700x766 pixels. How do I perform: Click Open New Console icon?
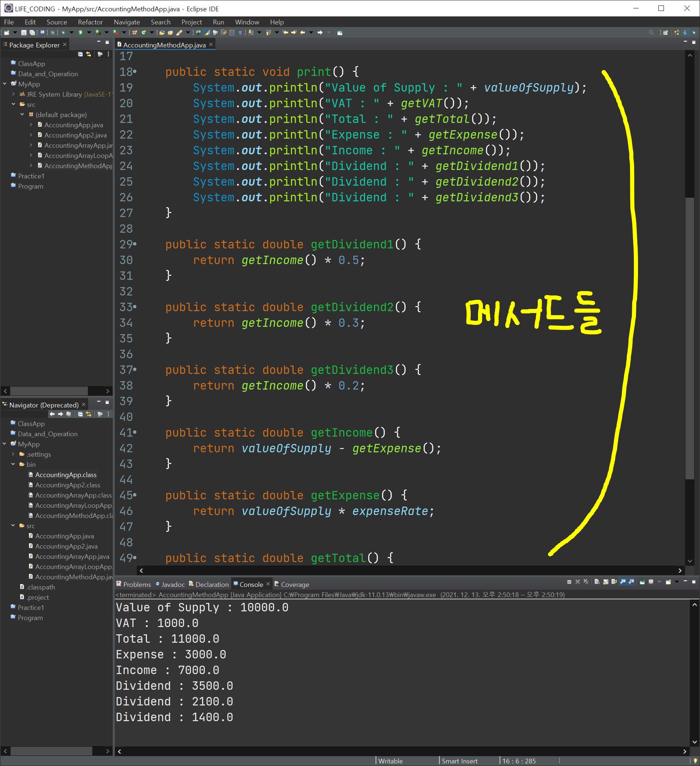(669, 582)
